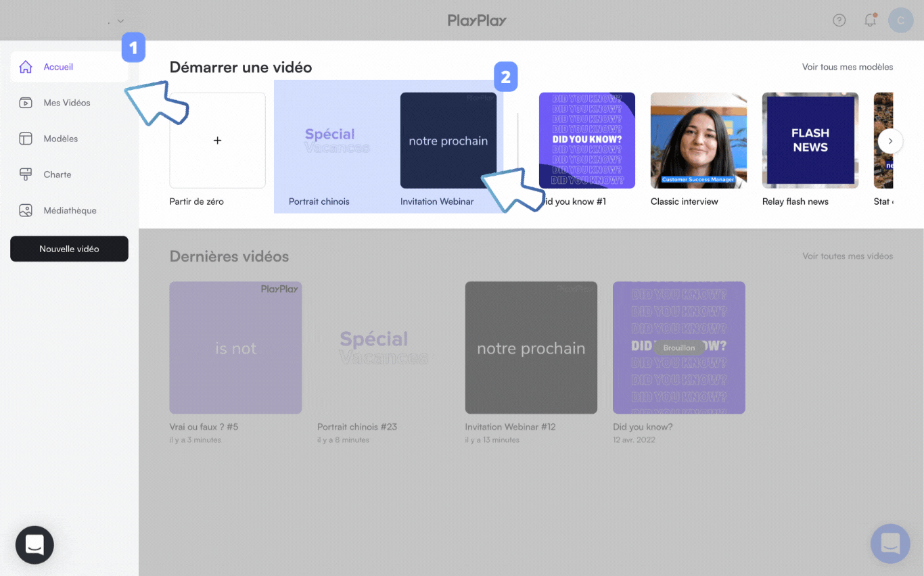Click the Modèles layout icon

(26, 139)
